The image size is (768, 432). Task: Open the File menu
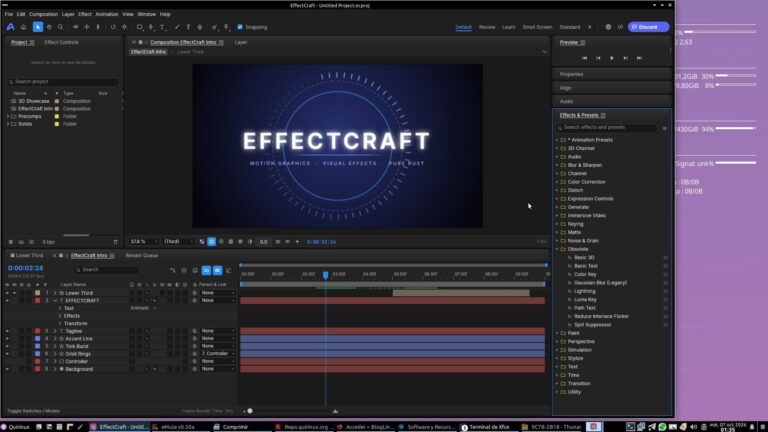click(9, 14)
